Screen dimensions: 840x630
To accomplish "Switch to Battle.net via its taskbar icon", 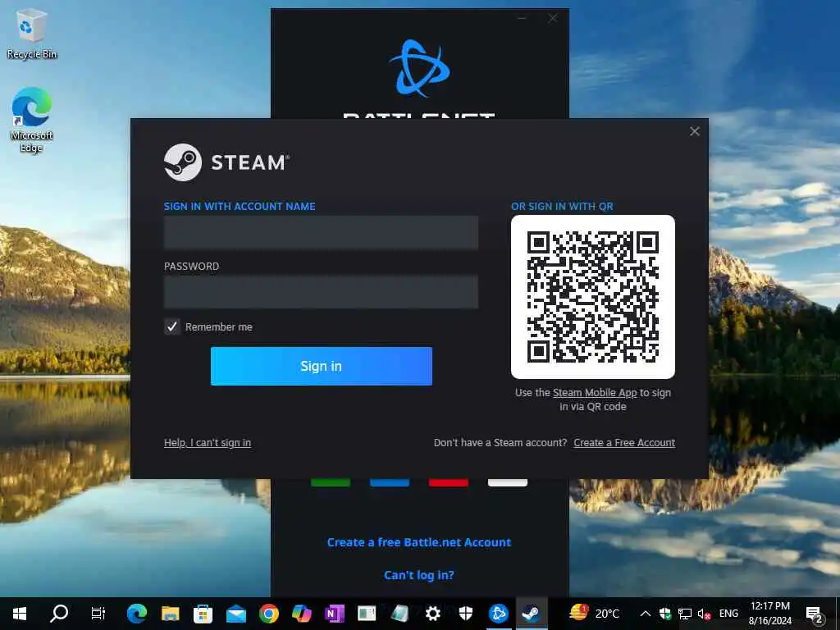I will [x=498, y=614].
